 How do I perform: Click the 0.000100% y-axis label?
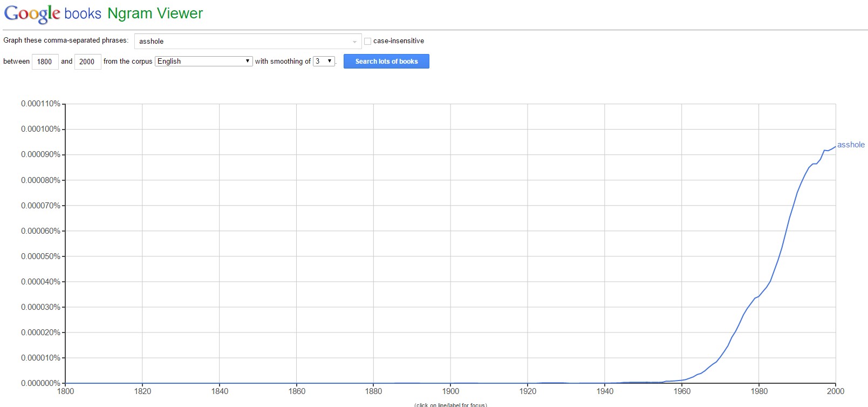point(40,129)
